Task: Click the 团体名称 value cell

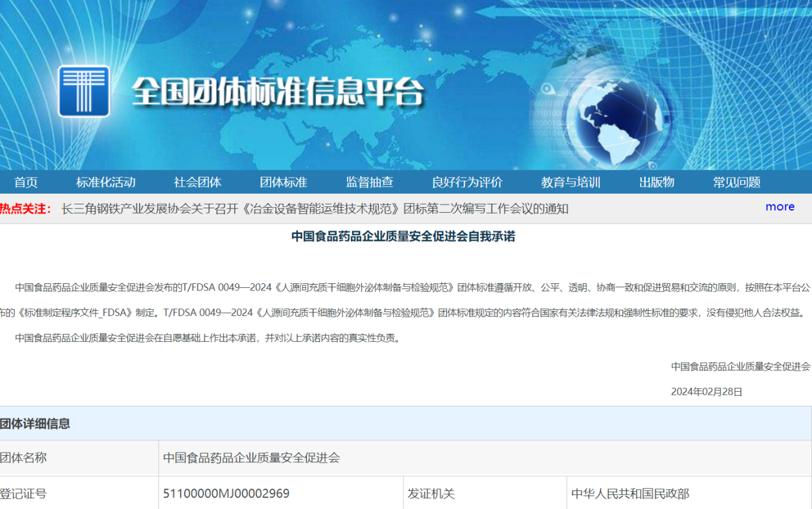Action: point(251,458)
